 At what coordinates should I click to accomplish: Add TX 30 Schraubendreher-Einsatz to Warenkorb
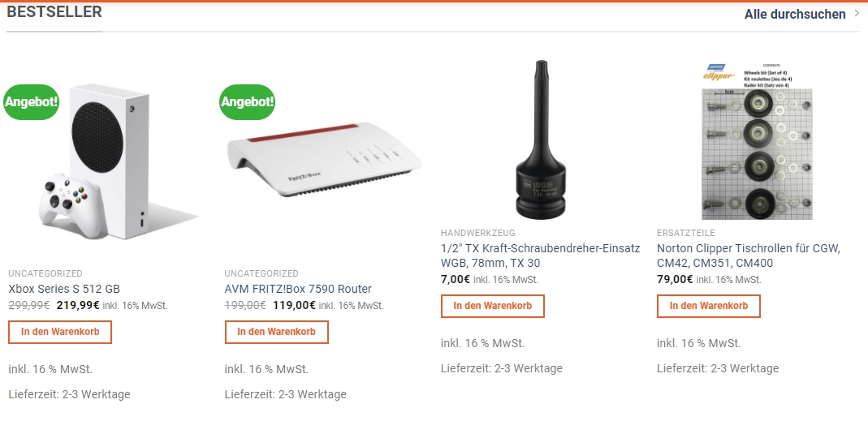pos(493,306)
